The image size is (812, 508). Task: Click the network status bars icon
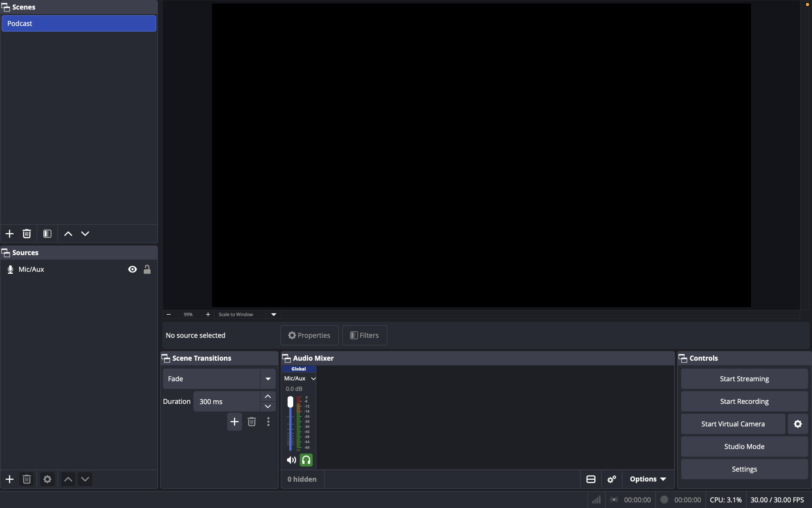596,500
